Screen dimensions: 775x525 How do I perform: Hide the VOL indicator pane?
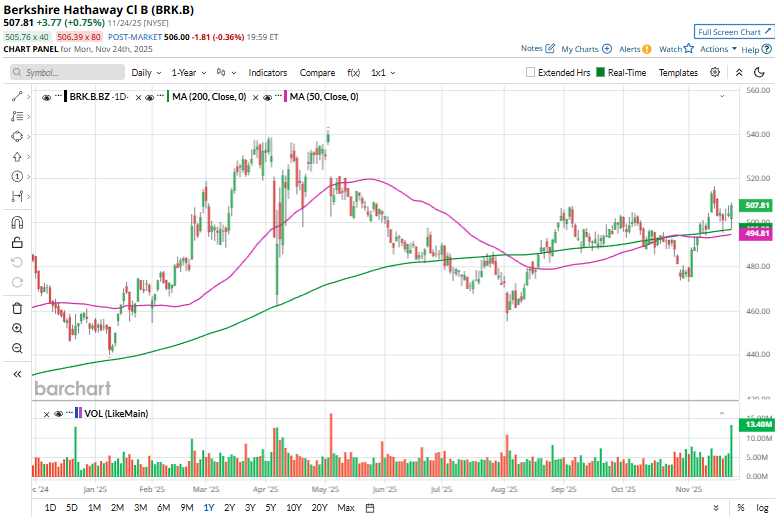click(58, 414)
